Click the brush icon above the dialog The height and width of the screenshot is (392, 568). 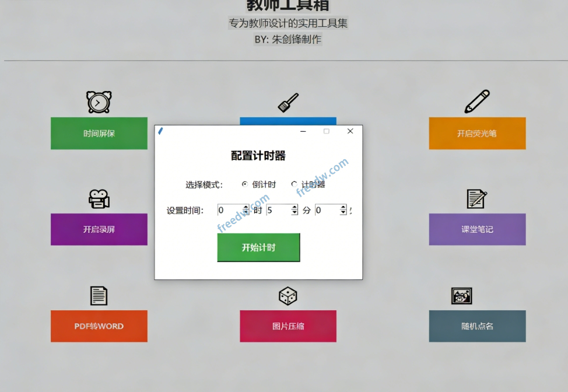click(x=287, y=101)
